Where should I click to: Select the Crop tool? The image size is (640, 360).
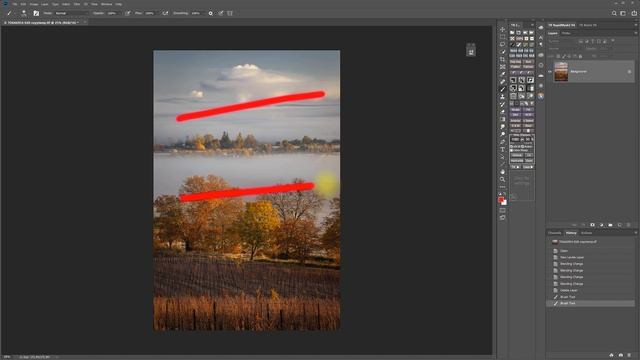502,60
